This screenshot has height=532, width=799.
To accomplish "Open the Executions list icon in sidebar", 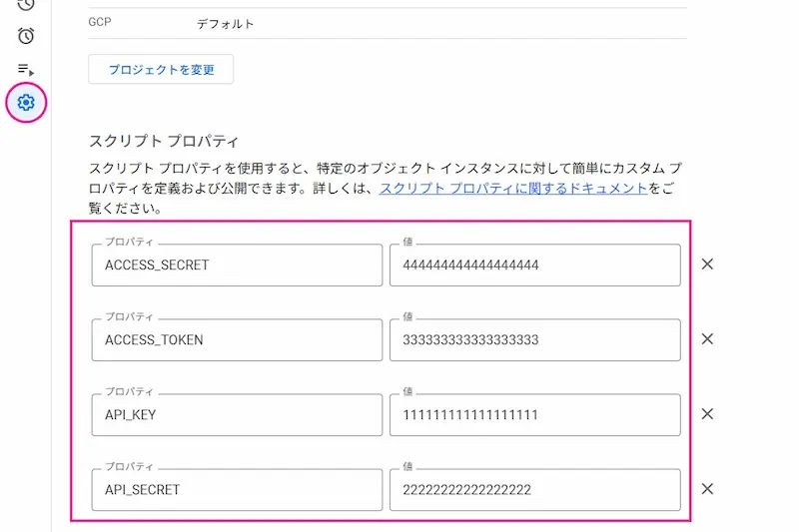I will (x=26, y=69).
